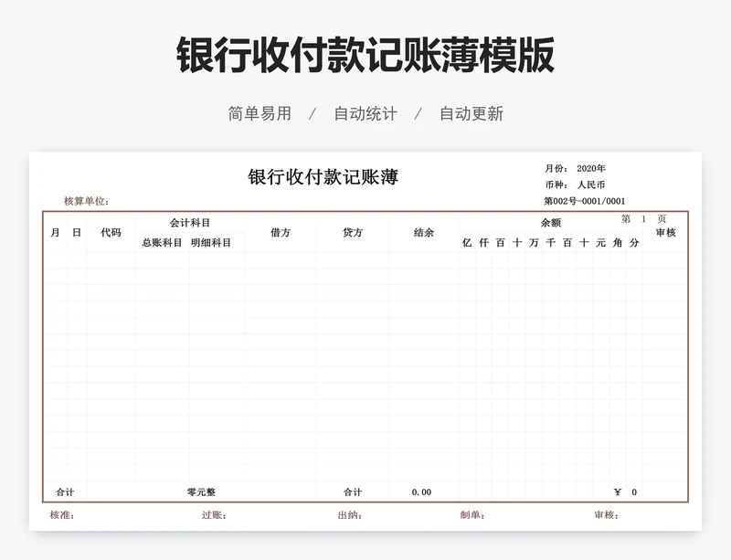Viewport: 731px width, 560px height.
Task: Click the sheet heading 银行收付款记账薄
Action: point(323,177)
